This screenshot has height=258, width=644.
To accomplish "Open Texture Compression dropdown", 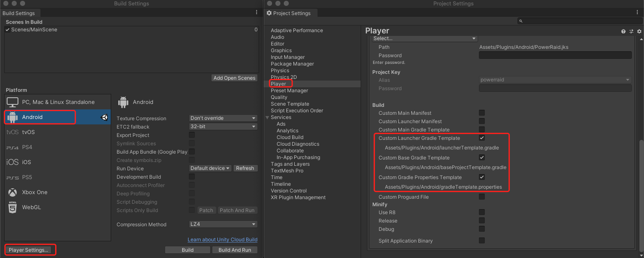I will (x=223, y=118).
